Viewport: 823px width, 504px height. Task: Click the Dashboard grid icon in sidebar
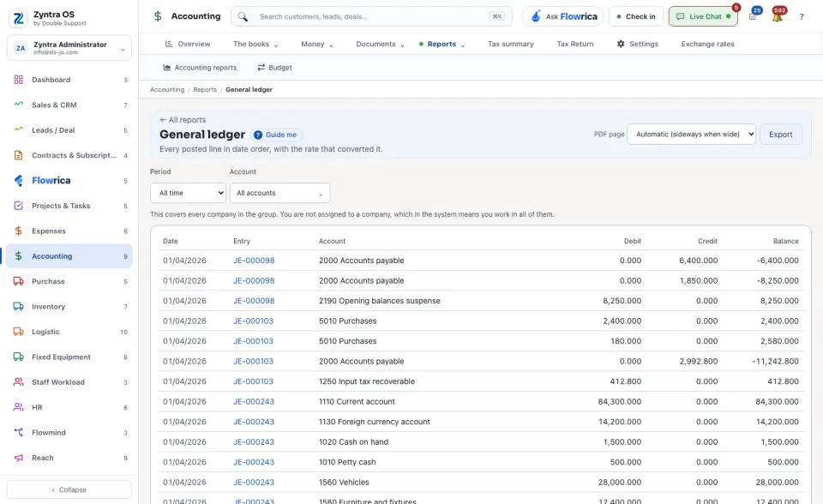tap(18, 80)
